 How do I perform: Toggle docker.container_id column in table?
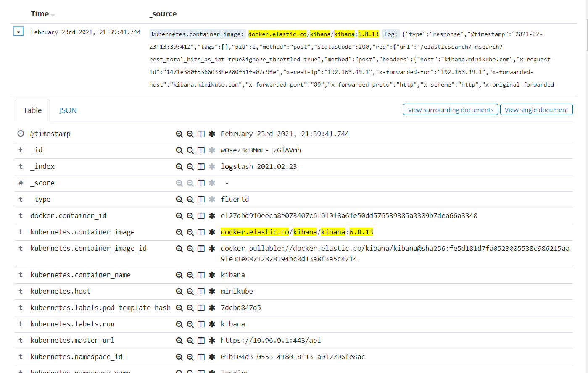coord(201,216)
